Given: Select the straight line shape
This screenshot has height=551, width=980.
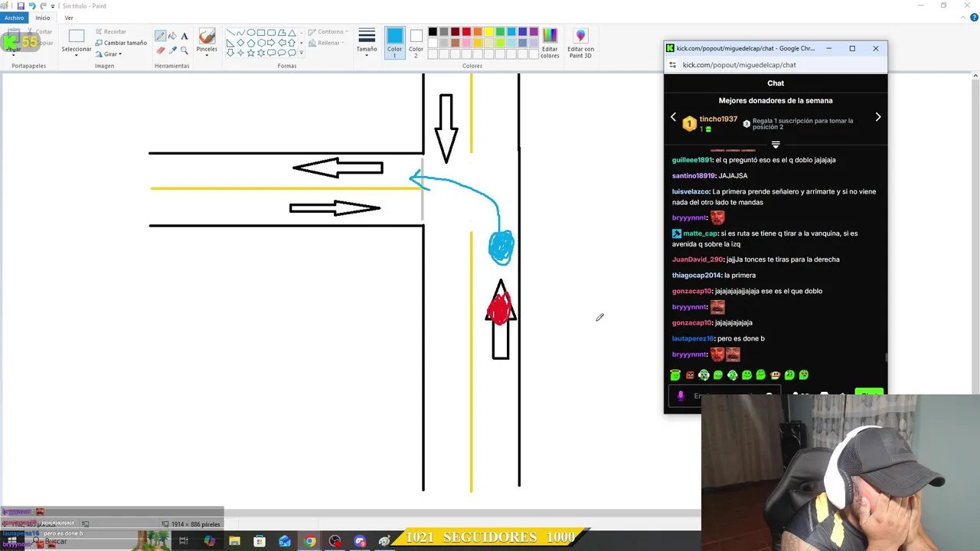Looking at the screenshot, I should [x=230, y=33].
